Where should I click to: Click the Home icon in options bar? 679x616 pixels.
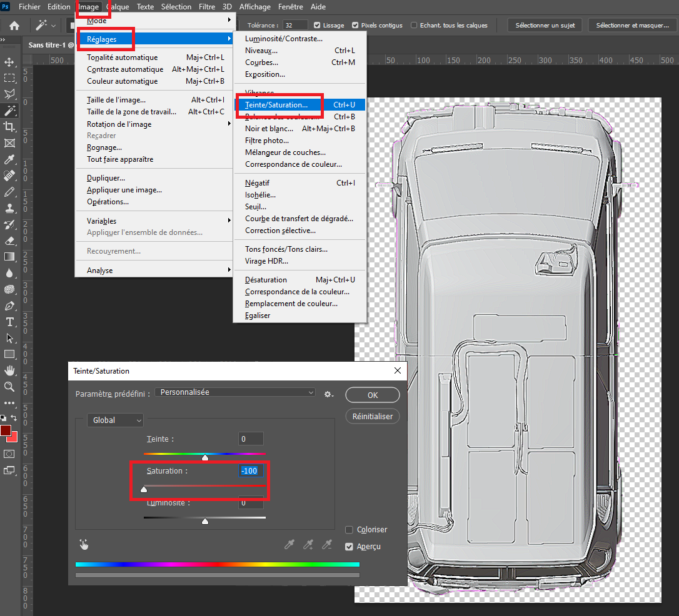(14, 26)
